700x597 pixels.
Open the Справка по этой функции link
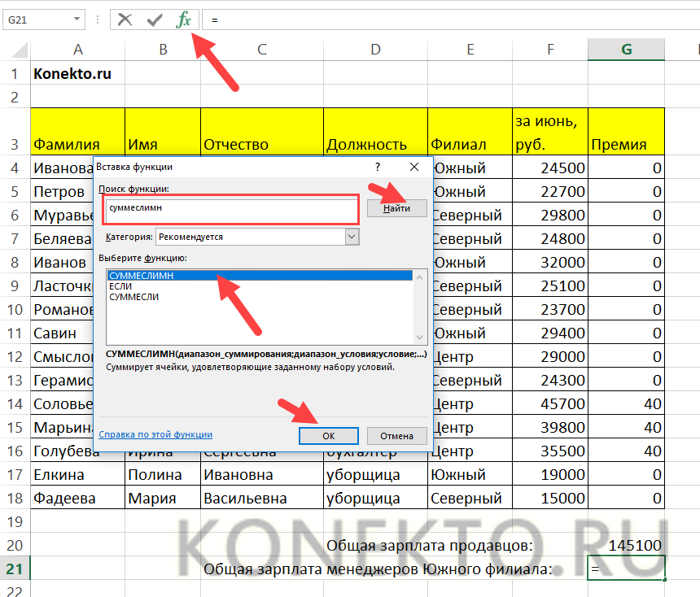point(155,435)
